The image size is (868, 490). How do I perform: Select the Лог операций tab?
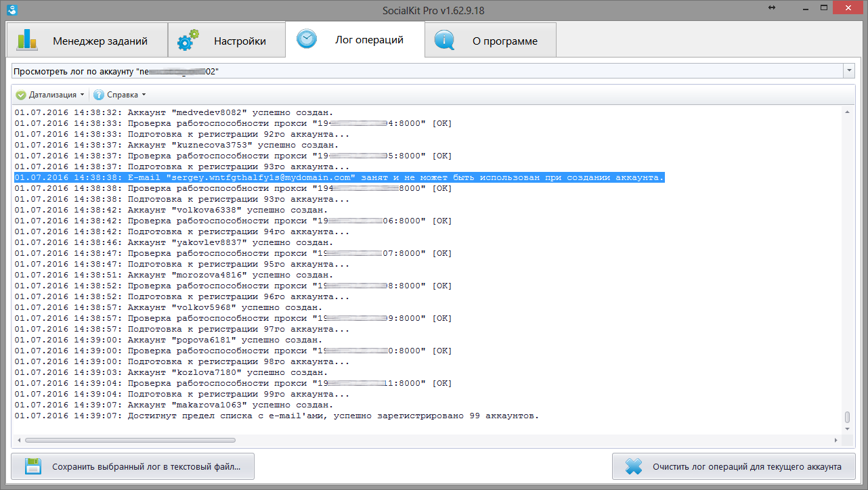(x=355, y=39)
